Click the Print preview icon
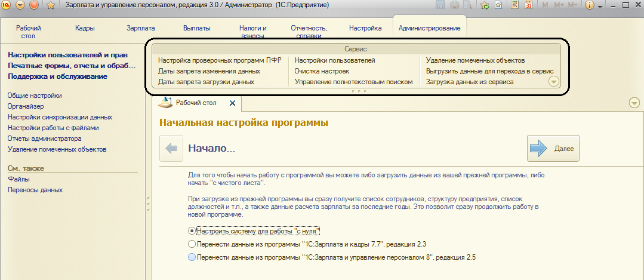The image size is (644, 280). (467, 5)
